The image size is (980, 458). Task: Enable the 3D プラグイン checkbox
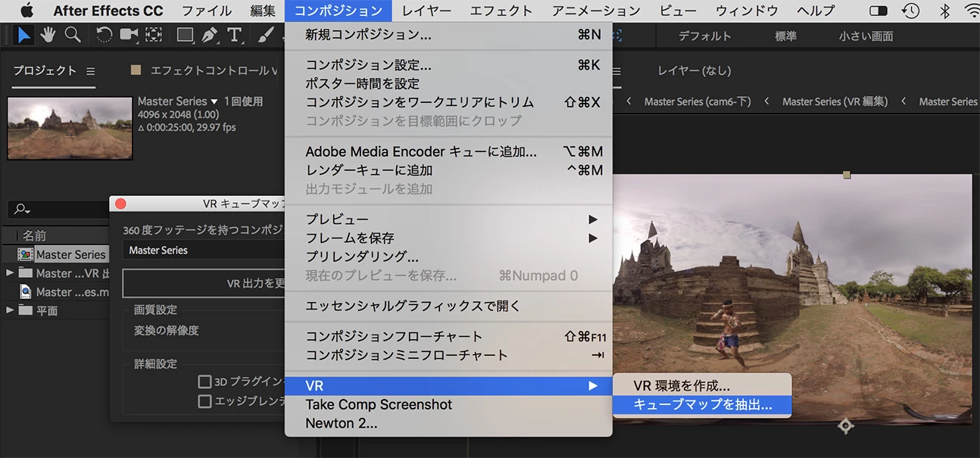pos(204,382)
